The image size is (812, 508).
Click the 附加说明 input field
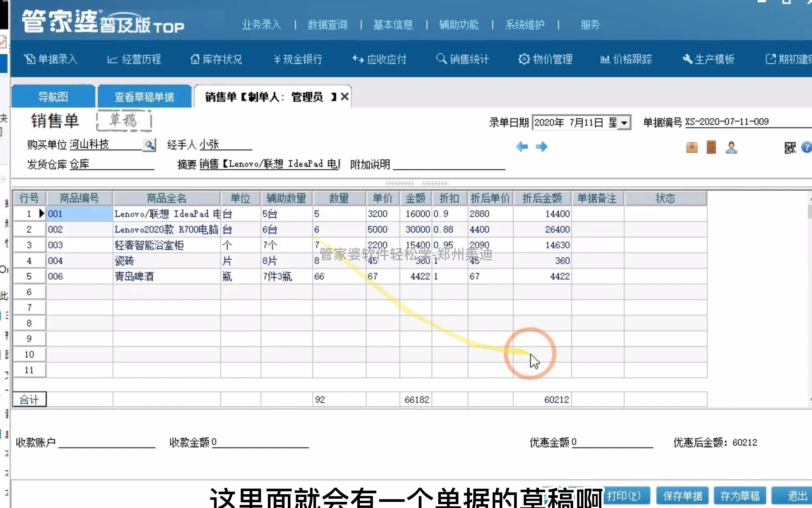pos(449,164)
